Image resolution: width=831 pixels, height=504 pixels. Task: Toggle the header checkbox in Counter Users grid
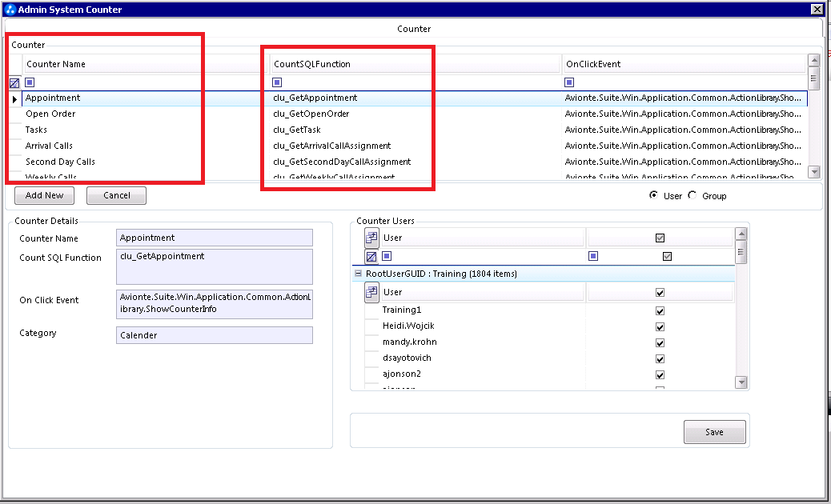tap(659, 237)
